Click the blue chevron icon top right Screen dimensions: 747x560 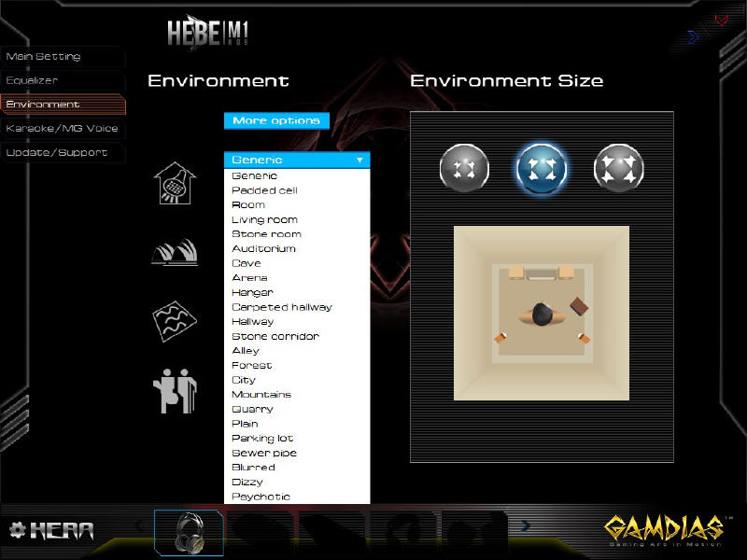[x=693, y=37]
